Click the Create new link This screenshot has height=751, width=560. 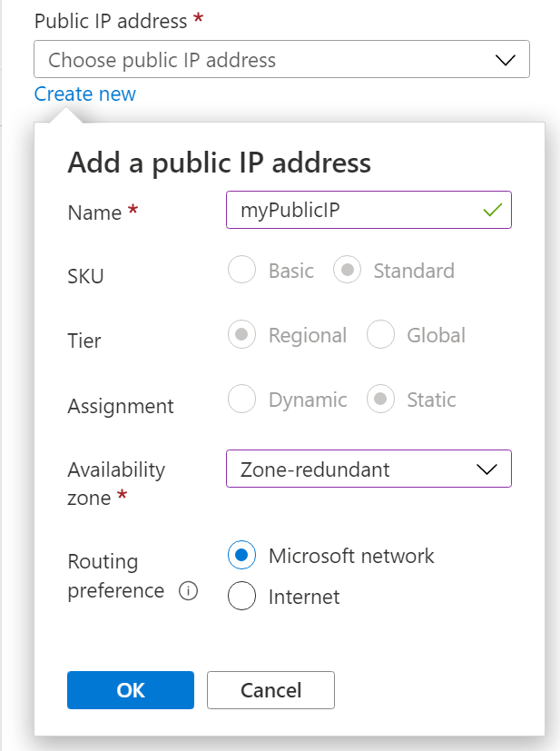click(84, 94)
